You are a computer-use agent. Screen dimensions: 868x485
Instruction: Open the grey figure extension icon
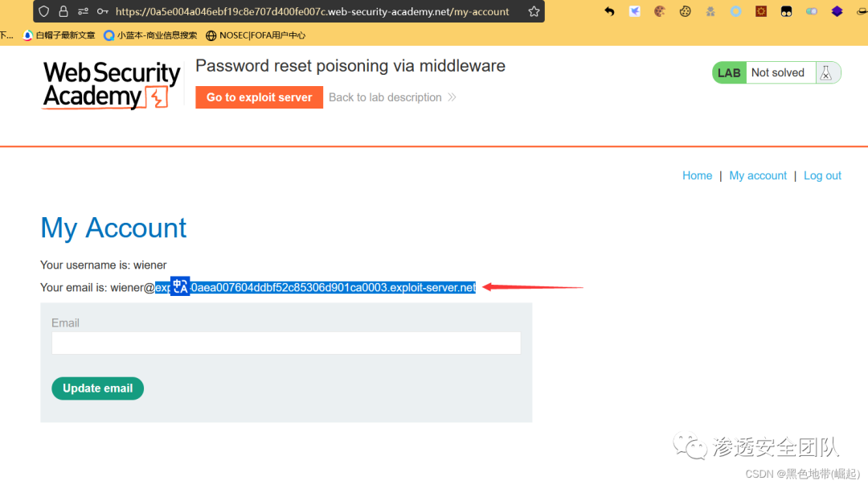coord(710,11)
